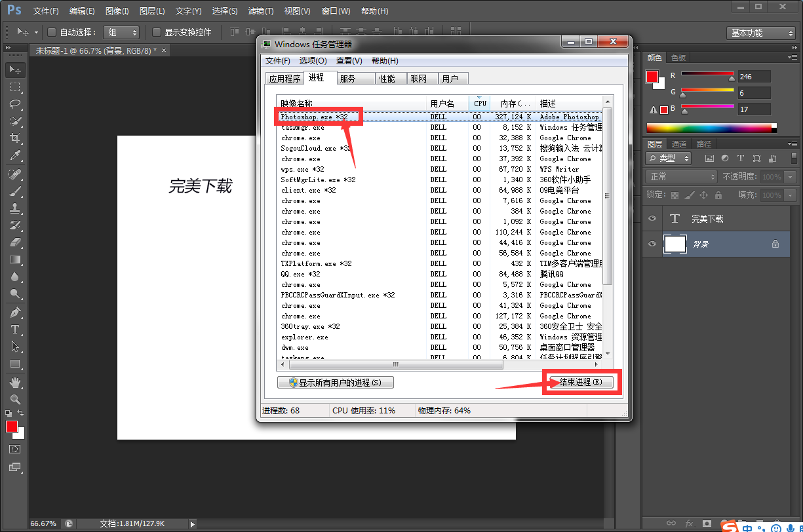Filter layers by shape layer icon
The width and height of the screenshot is (803, 532).
[x=757, y=159]
